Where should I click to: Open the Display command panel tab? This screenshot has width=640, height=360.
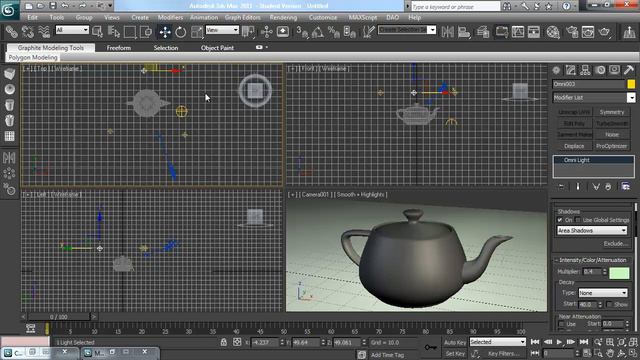614,70
